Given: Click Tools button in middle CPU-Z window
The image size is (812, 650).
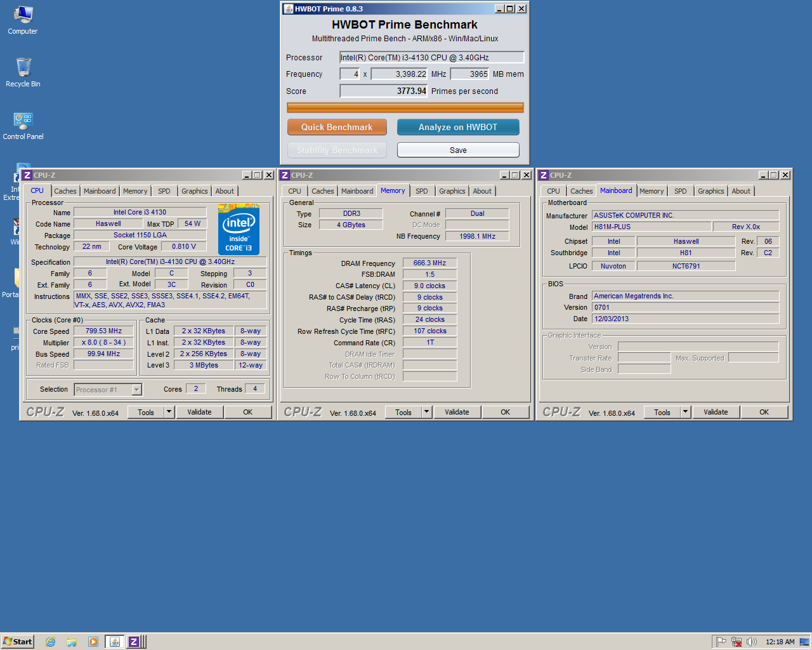Looking at the screenshot, I should tap(403, 412).
